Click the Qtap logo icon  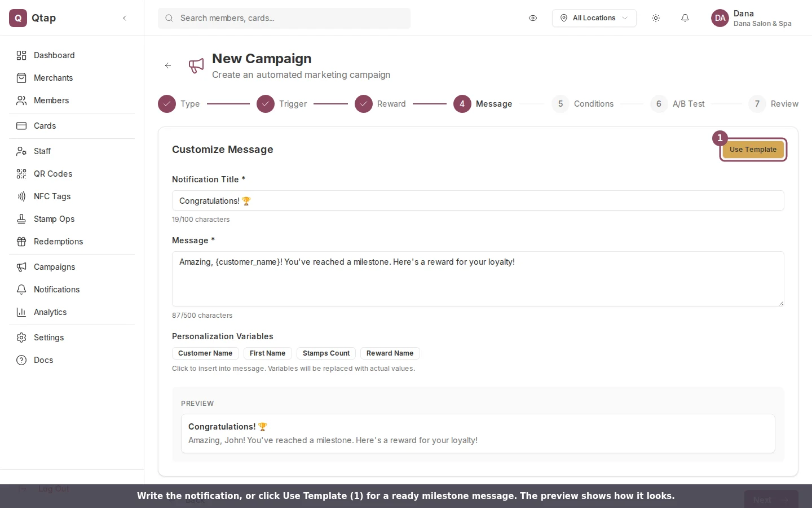[18, 18]
